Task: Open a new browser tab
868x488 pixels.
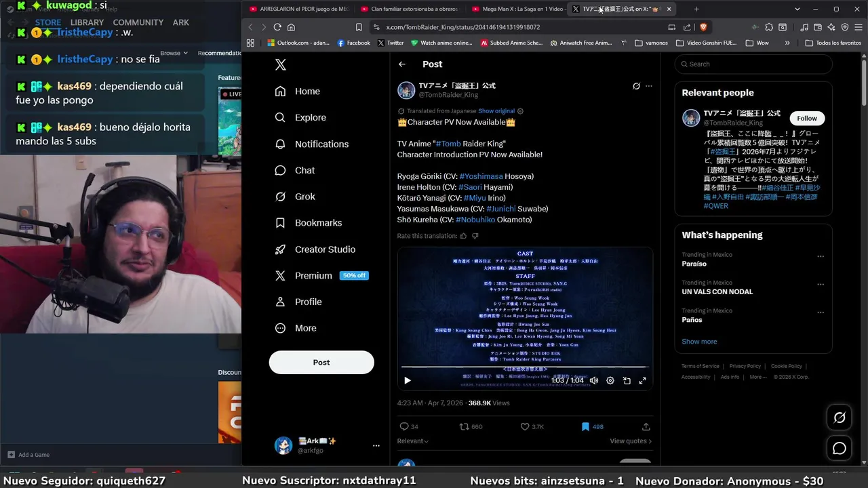Action: click(x=696, y=9)
